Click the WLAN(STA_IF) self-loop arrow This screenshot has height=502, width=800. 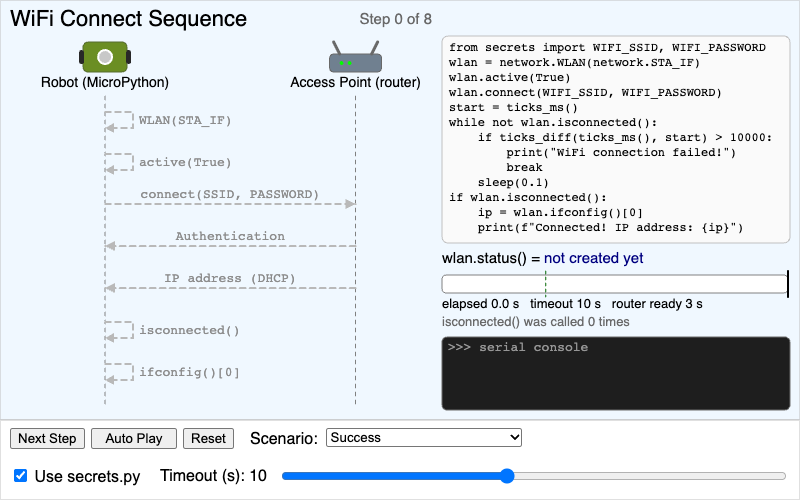119,120
